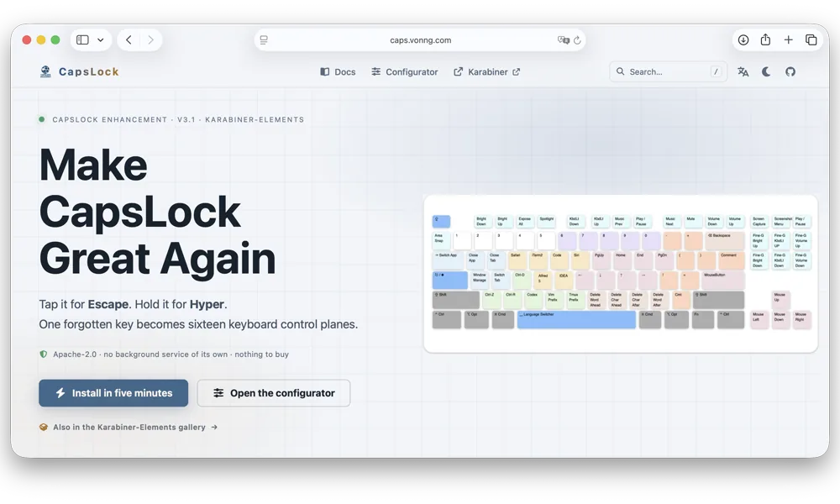Click the external-link icon after Karabiner
Image resolution: width=840 pixels, height=504 pixels.
click(516, 71)
